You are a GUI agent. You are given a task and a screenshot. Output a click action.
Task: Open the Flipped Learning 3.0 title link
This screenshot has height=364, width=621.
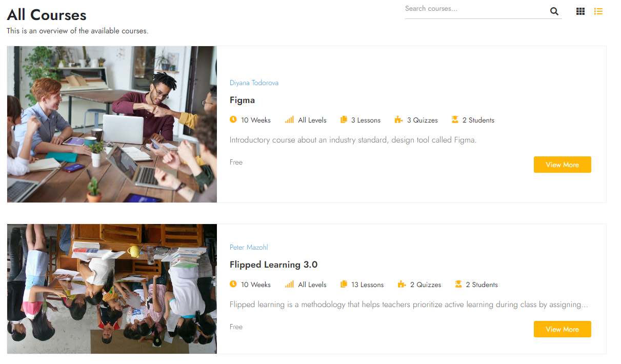coord(273,265)
